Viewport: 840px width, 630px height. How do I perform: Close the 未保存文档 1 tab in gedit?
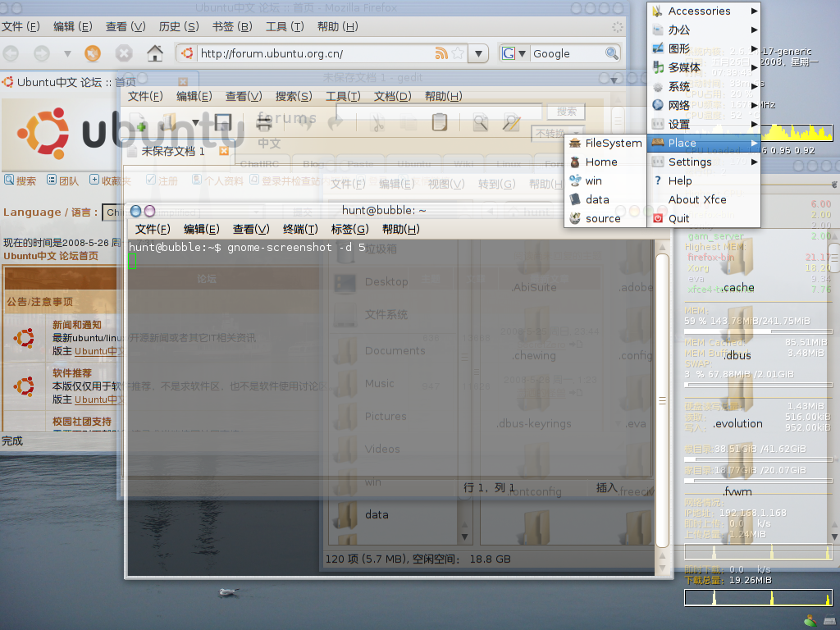224,151
